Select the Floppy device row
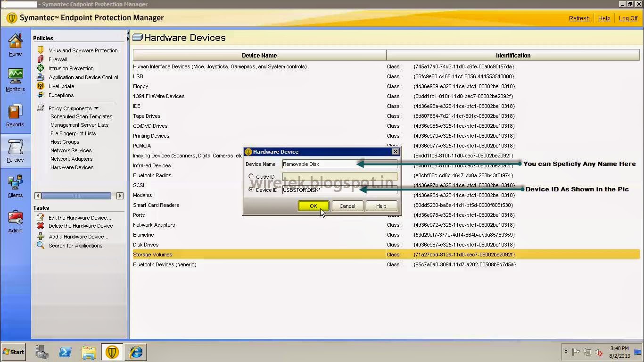This screenshot has width=644, height=362. (x=386, y=86)
